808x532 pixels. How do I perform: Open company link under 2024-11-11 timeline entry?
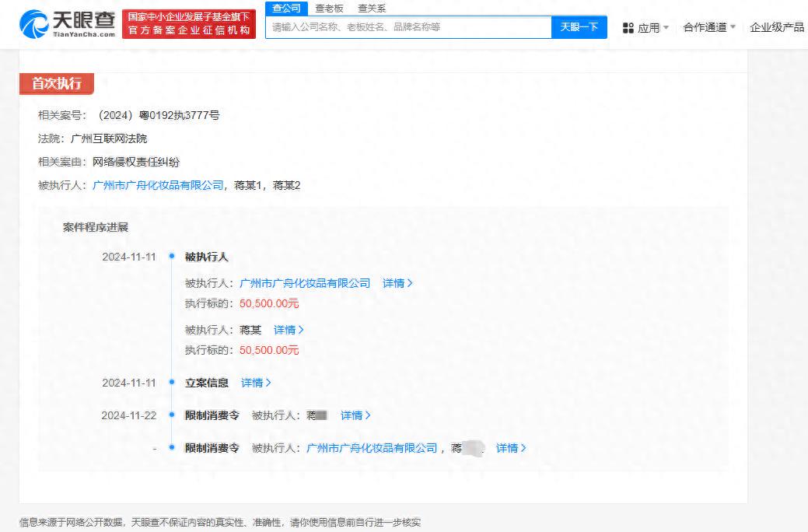pos(305,283)
